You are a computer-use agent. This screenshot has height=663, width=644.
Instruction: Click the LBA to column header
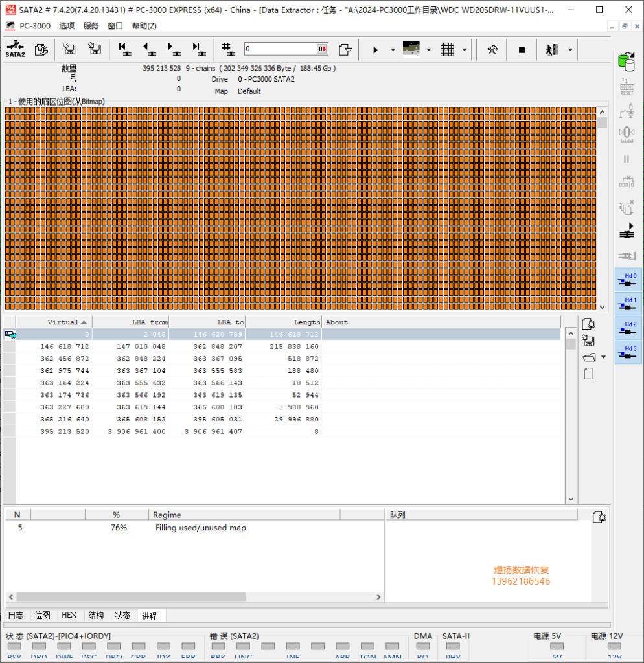[x=207, y=322]
